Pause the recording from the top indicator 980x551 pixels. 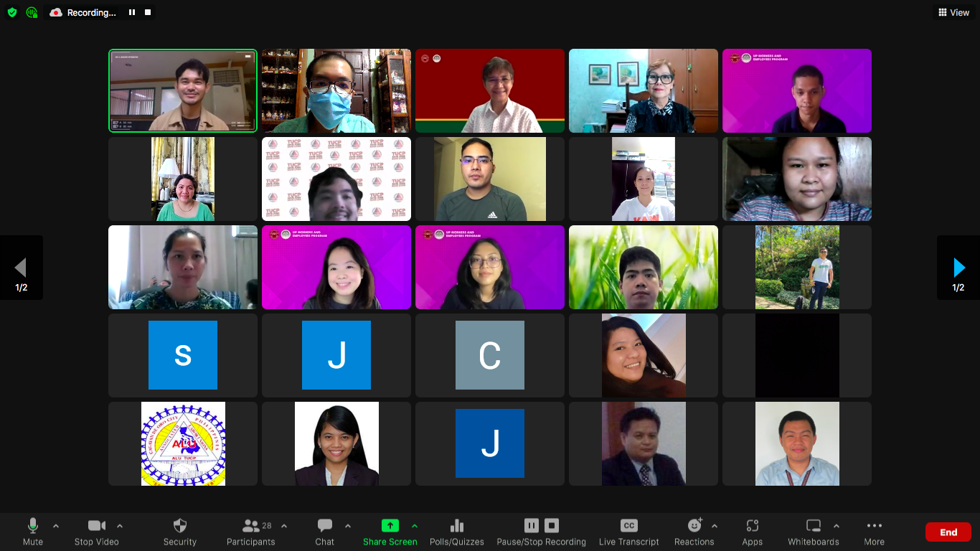coord(132,12)
